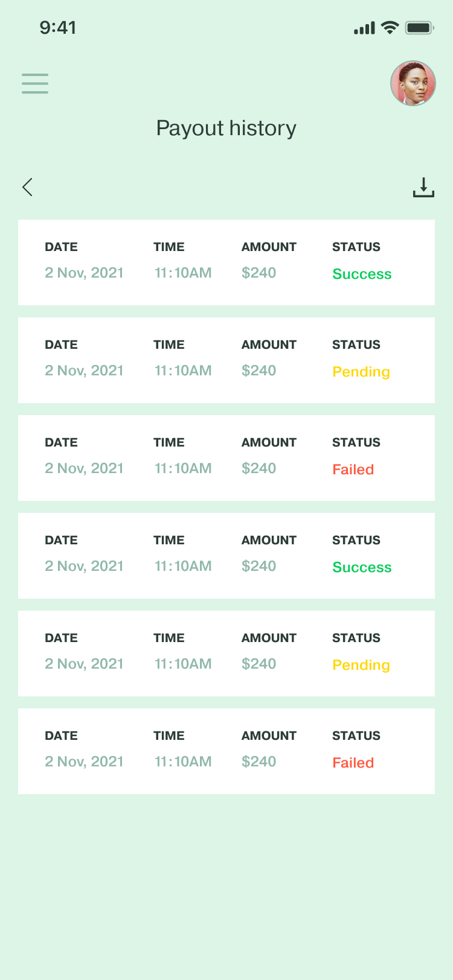Image resolution: width=453 pixels, height=980 pixels.
Task: Tap the Wi-Fi status bar icon
Action: coord(390,28)
